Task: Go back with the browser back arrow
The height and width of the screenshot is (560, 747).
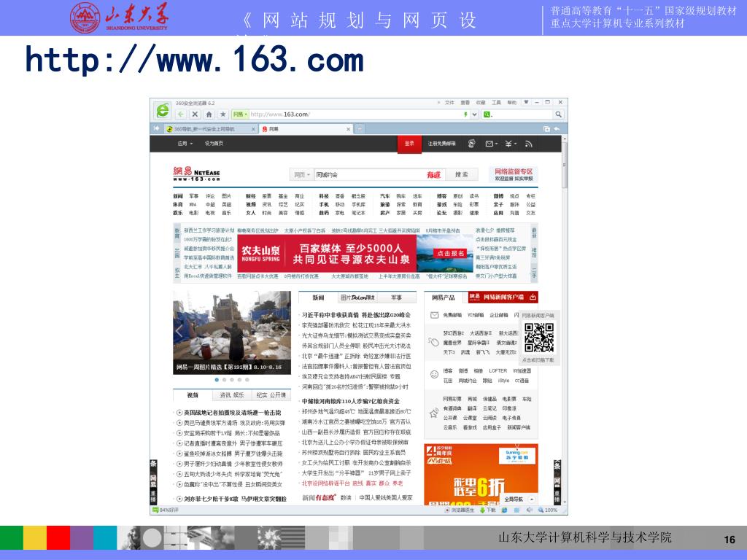Action: tap(181, 114)
